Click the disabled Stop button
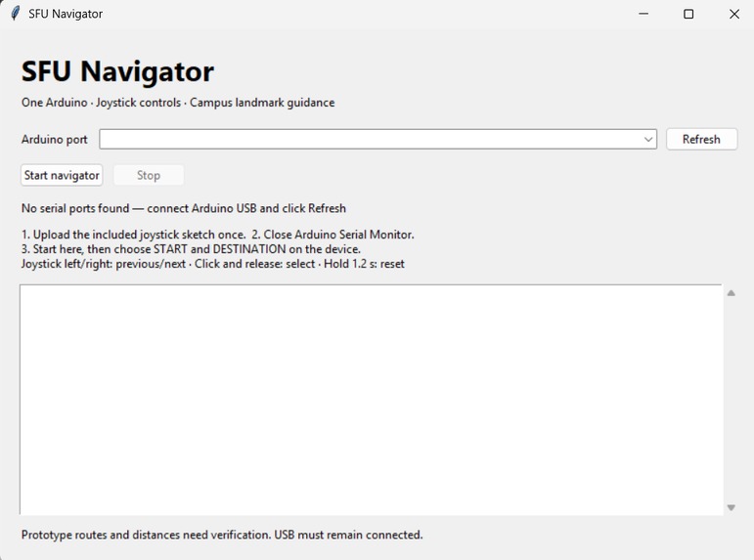The image size is (754, 560). [149, 175]
